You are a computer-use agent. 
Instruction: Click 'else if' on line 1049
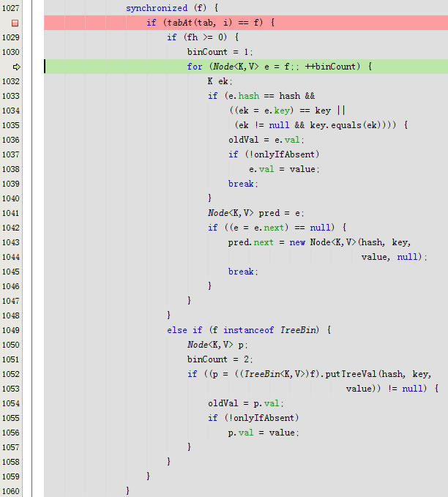click(x=184, y=330)
